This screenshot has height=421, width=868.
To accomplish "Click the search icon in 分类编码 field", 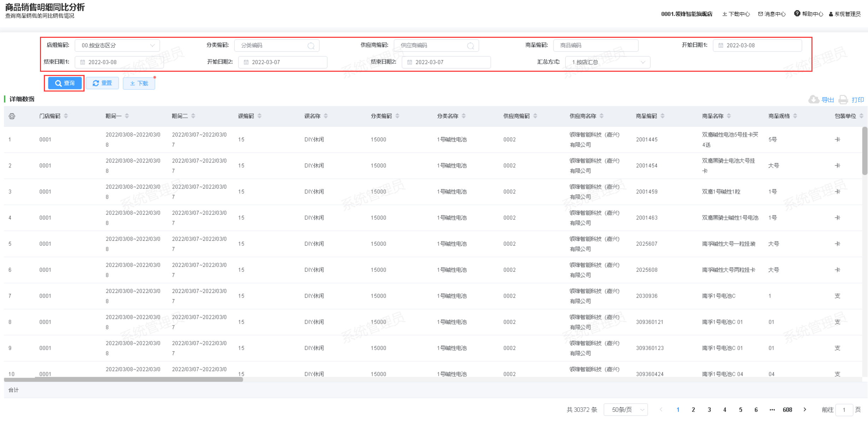I will tap(311, 46).
